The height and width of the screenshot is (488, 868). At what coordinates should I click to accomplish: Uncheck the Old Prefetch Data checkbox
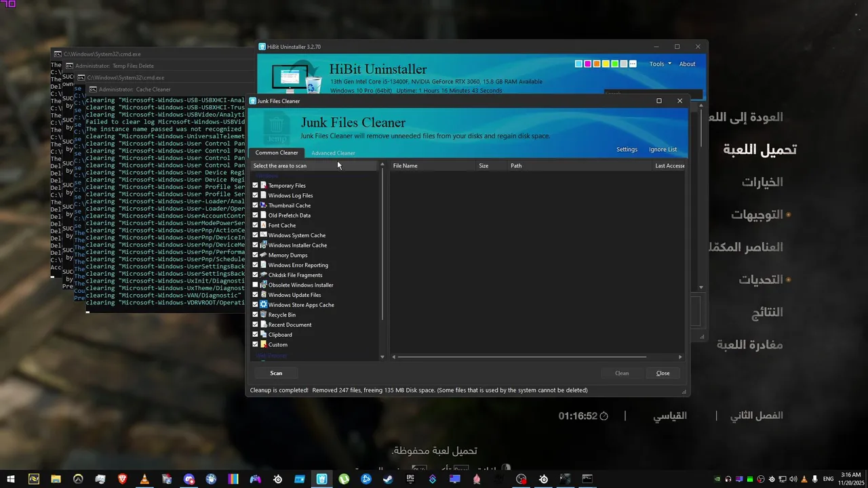coord(255,215)
